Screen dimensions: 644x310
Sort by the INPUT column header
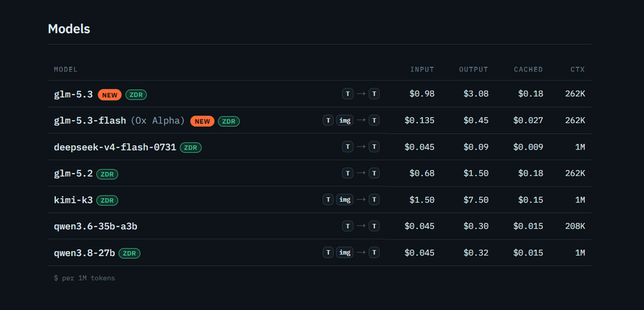point(422,69)
